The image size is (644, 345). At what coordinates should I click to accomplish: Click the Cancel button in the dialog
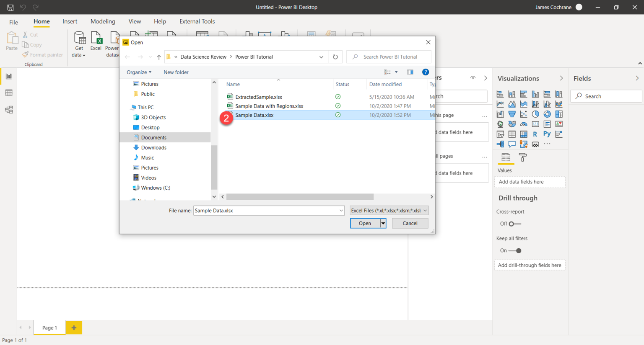pos(410,223)
